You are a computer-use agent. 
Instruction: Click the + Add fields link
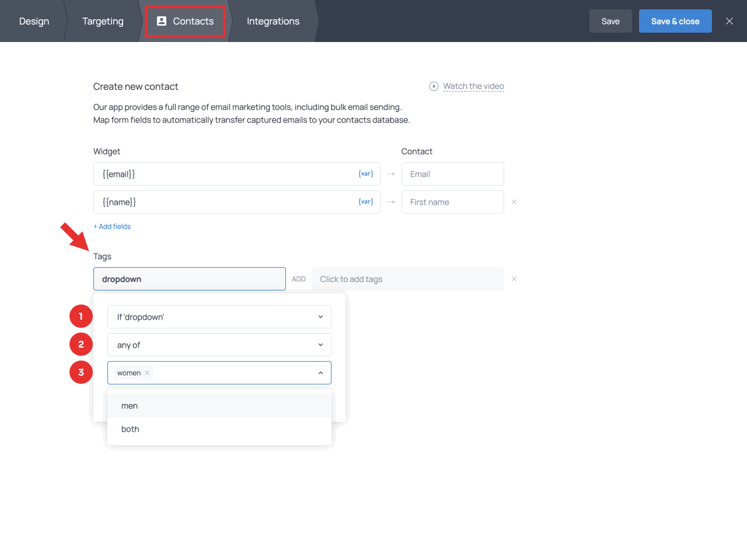112,226
